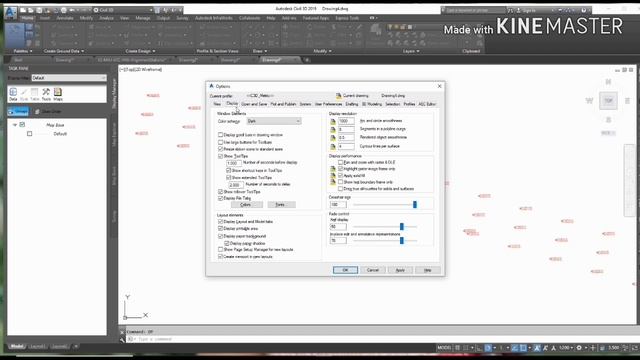Open the Color scheme dropdown
Screen dimensions: 640x360
(x=274, y=121)
